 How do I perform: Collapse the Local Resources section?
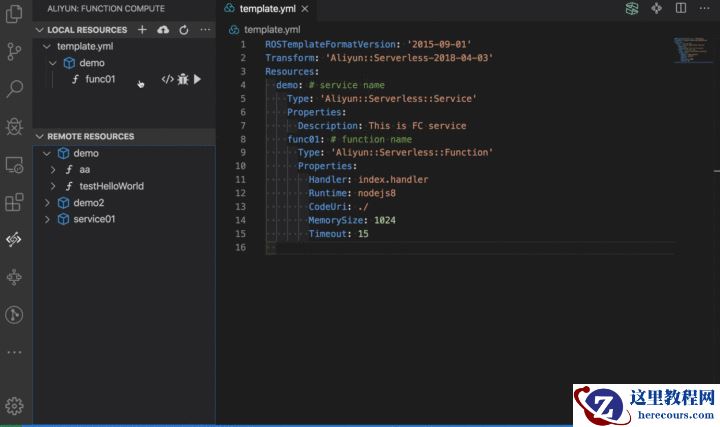[x=40, y=30]
